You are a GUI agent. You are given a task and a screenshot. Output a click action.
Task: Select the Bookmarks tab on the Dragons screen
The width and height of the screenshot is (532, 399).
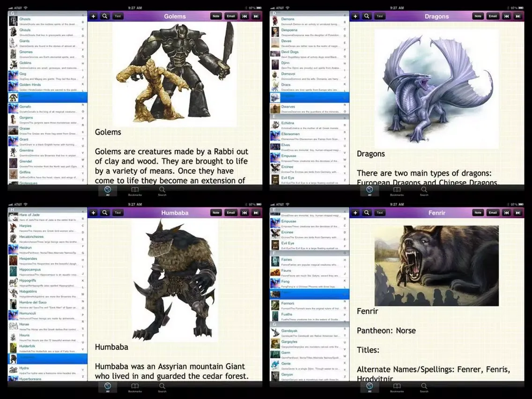point(397,191)
